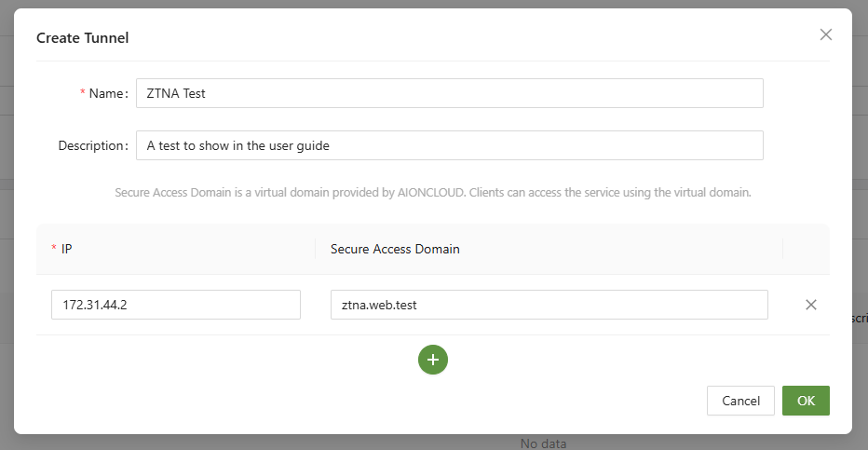Image resolution: width=868 pixels, height=450 pixels.
Task: Click the empty action column header cell
Action: point(806,249)
